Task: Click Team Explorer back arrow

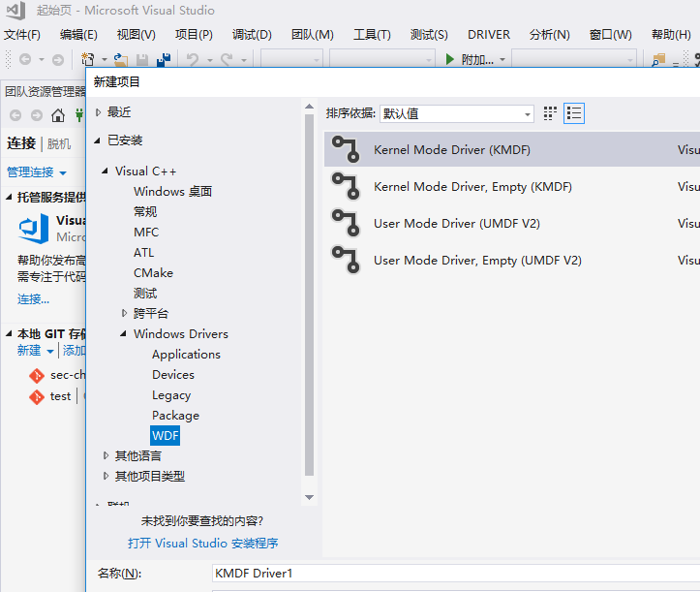Action: [15, 115]
